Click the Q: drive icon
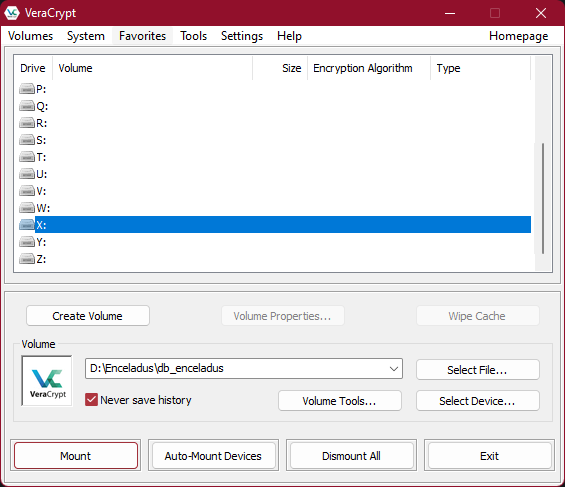Screen dimensions: 565x487 coord(27,106)
